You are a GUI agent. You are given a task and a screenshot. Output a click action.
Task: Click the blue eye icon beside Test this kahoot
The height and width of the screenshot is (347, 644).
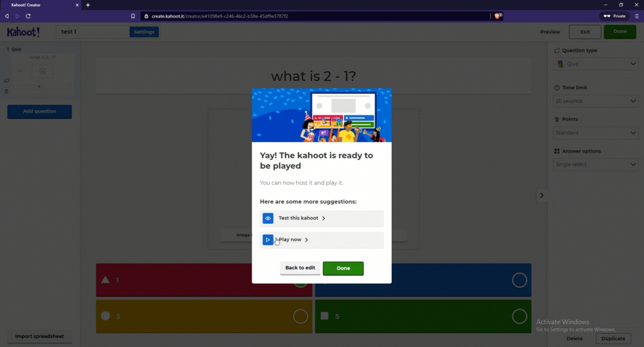(x=268, y=218)
